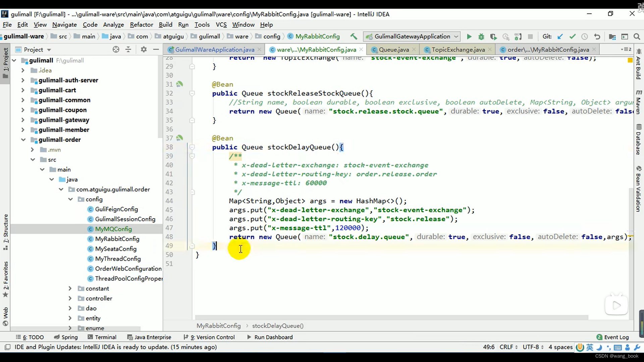Open run configuration dropdown GulimallGatewayApplication

pos(412,37)
